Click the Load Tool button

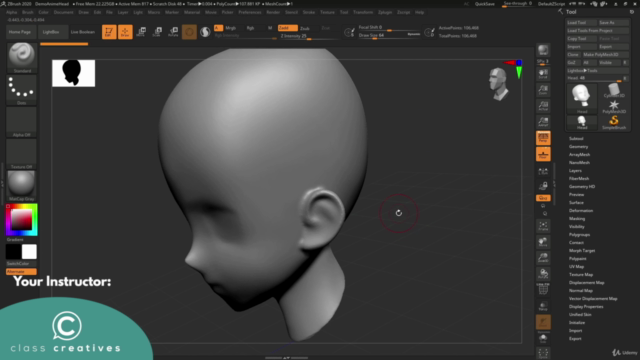pyautogui.click(x=581, y=22)
